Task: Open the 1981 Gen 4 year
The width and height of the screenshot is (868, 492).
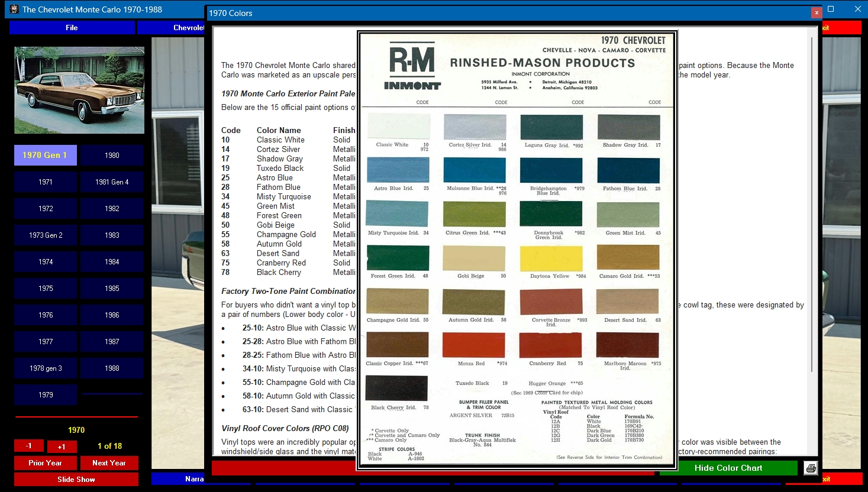Action: [112, 182]
